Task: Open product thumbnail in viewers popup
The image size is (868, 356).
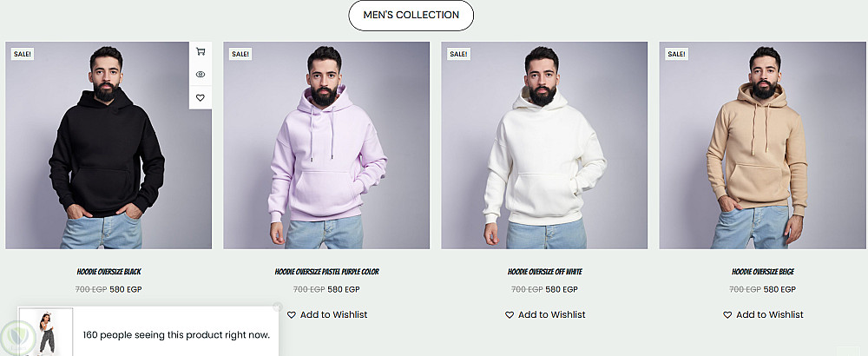Action: point(46,333)
